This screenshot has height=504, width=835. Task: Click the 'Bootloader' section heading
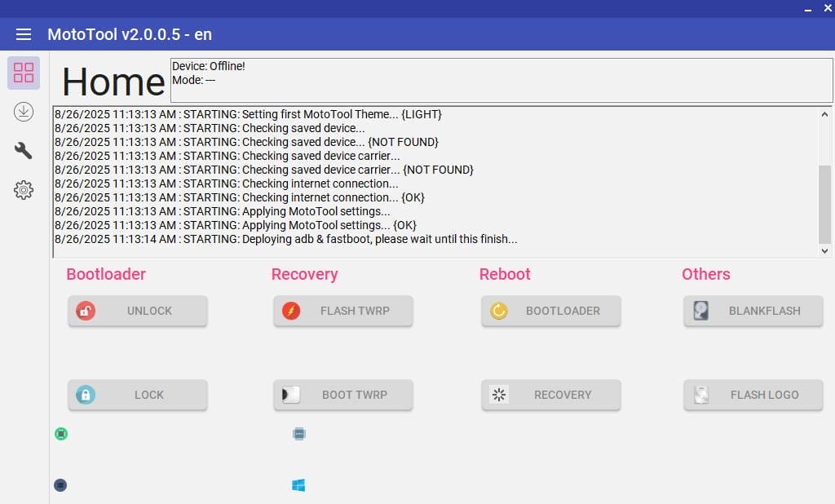point(106,274)
